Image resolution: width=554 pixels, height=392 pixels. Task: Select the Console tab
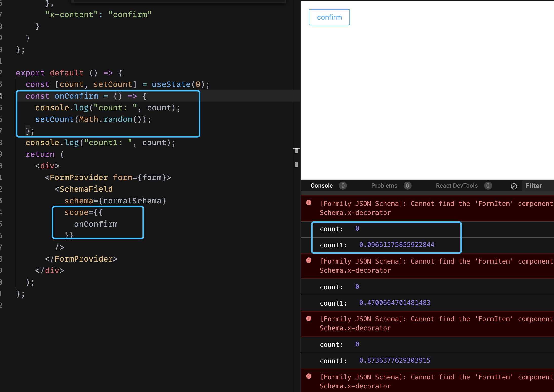(322, 186)
